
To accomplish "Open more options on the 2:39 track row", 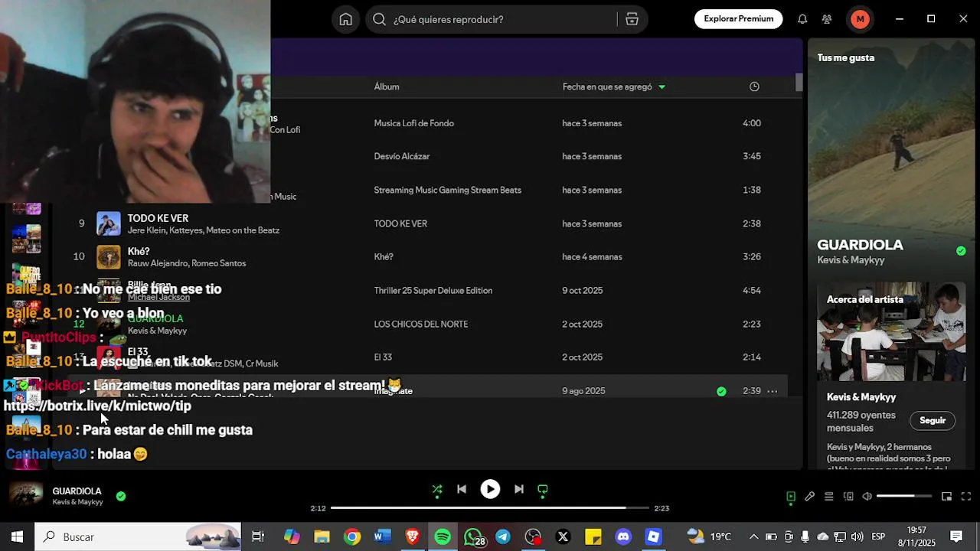I will [x=772, y=391].
